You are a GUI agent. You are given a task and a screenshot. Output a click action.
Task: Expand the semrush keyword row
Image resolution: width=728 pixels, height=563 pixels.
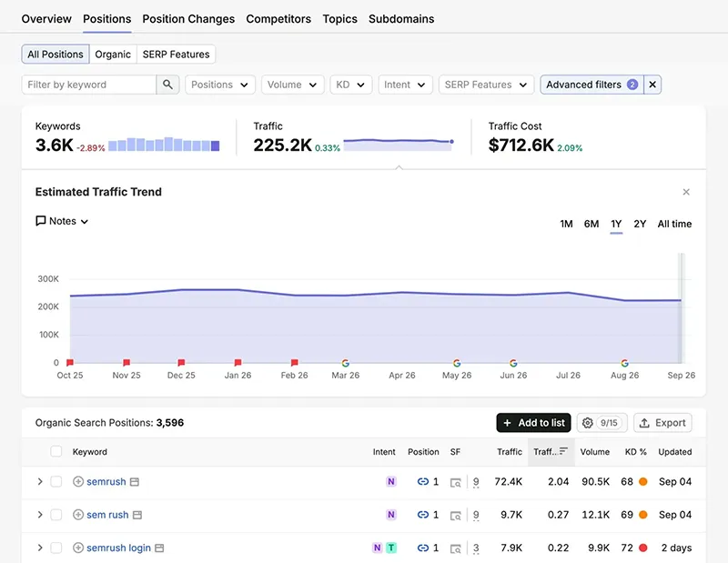point(40,482)
